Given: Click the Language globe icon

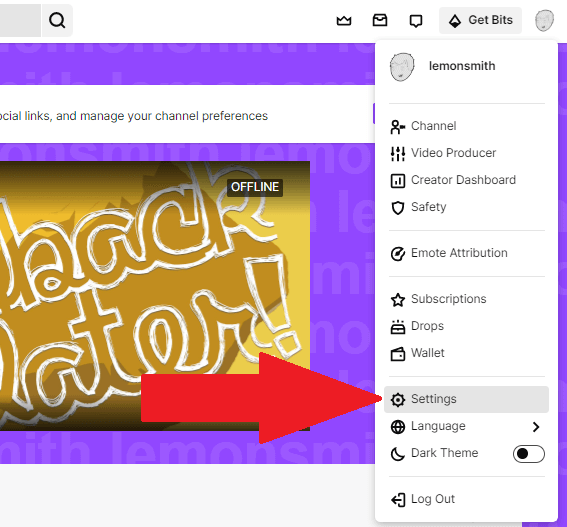Looking at the screenshot, I should pyautogui.click(x=398, y=427).
